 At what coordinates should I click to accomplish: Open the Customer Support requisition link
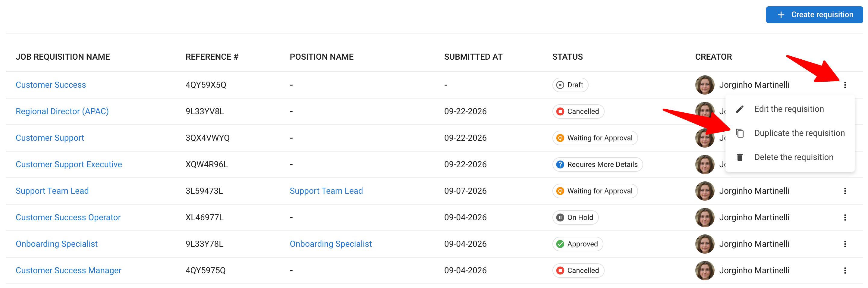click(x=50, y=138)
